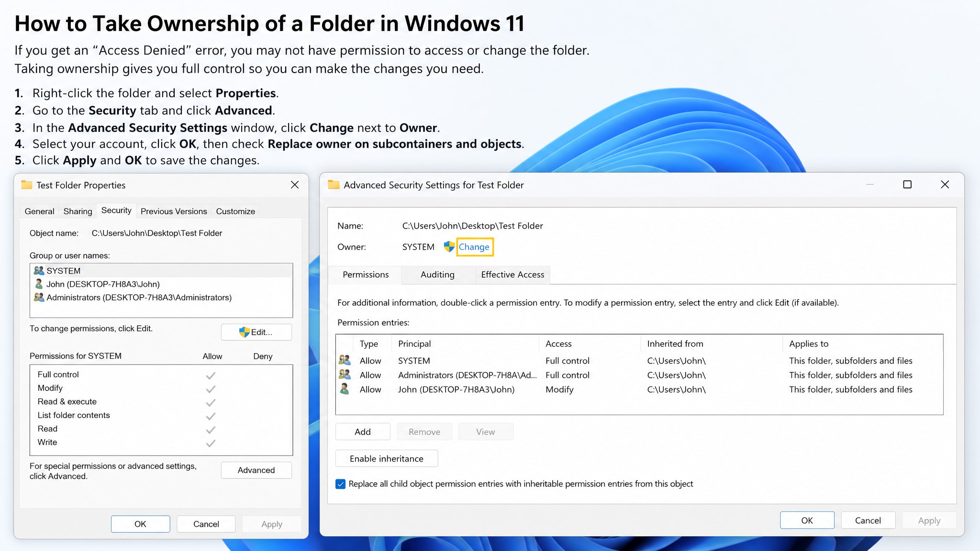Click the Read & execute Allow checkmark
980x551 pixels.
pos(211,402)
